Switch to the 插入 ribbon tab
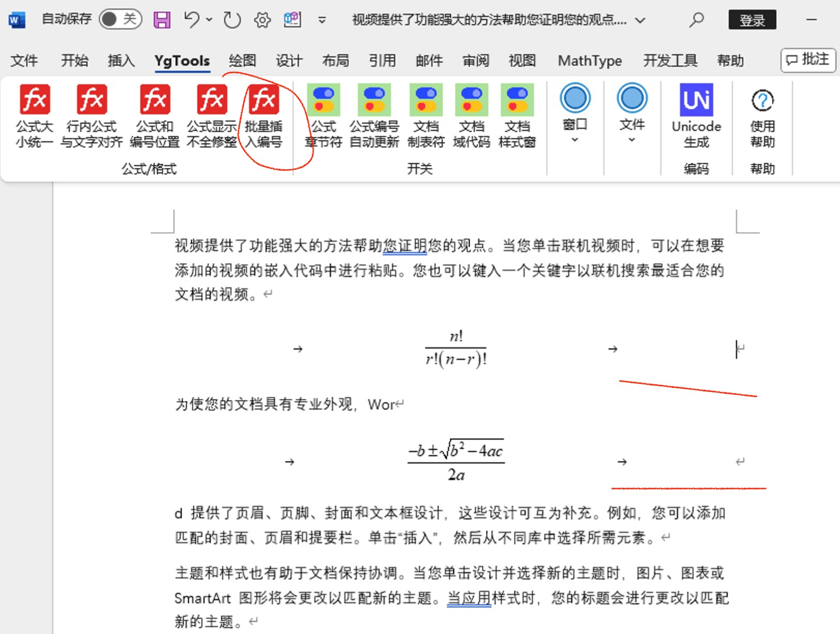Image resolution: width=840 pixels, height=634 pixels. point(121,61)
